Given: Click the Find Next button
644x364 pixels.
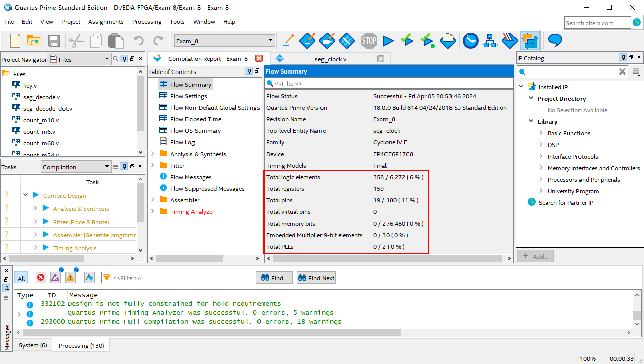Looking at the screenshot, I should (316, 278).
